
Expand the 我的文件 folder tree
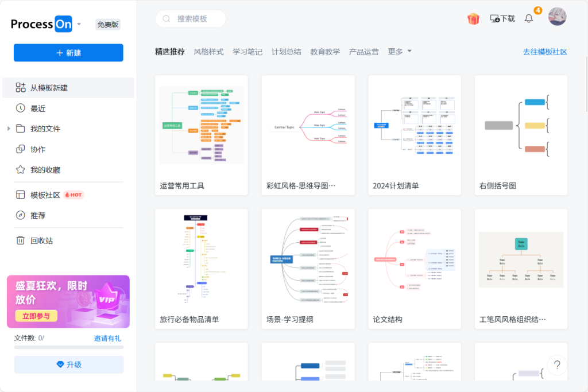pos(9,129)
